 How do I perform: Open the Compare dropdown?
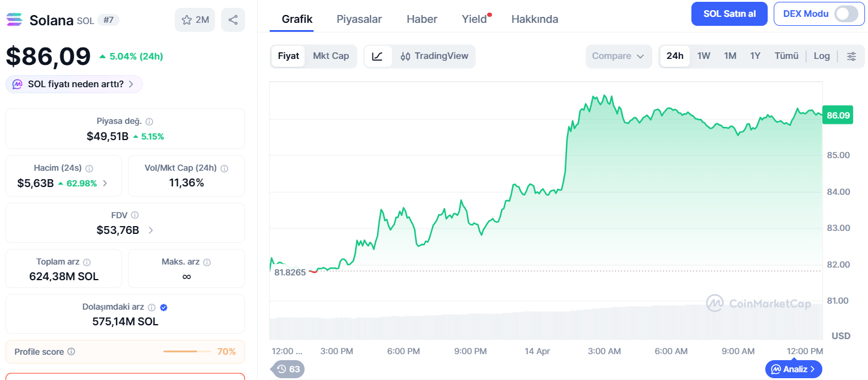pos(619,56)
